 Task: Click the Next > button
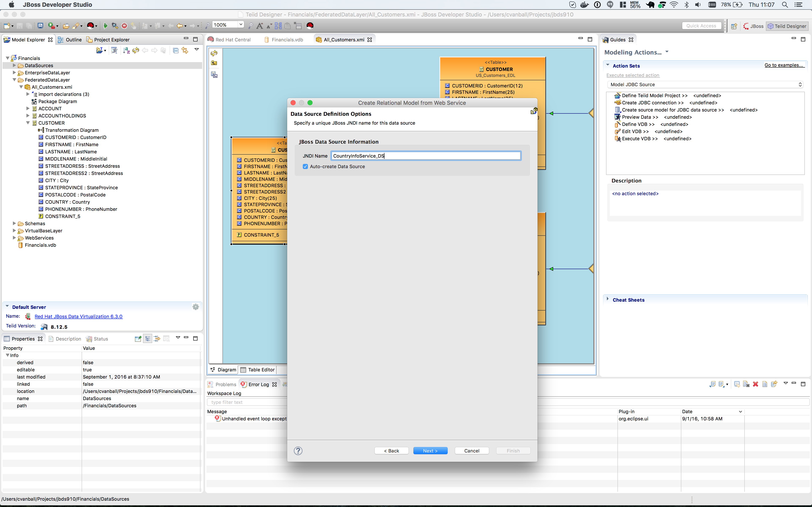(430, 451)
